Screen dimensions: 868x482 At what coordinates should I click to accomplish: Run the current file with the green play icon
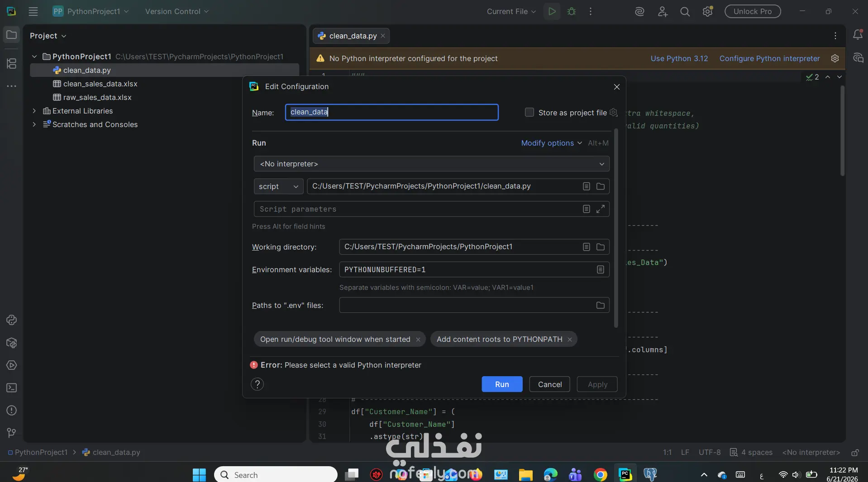pos(552,11)
